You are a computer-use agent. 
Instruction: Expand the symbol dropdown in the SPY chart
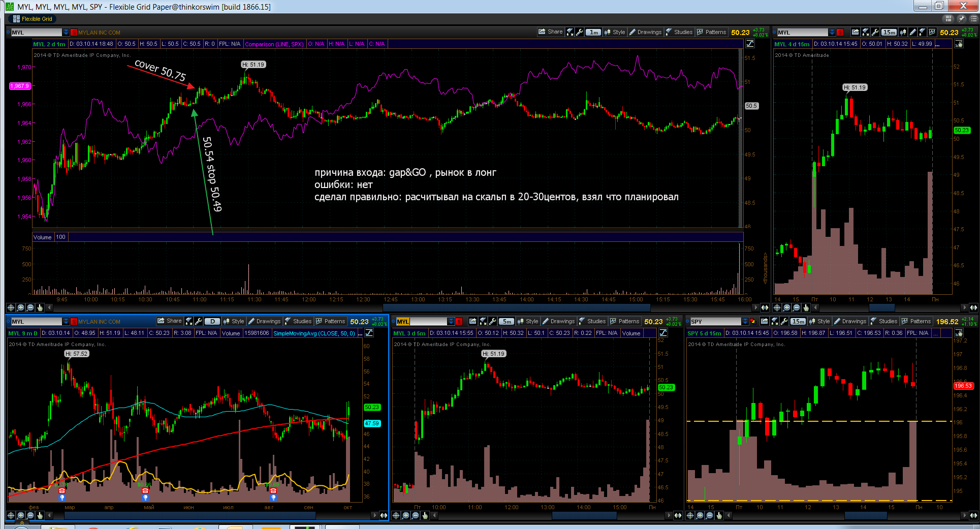(745, 322)
